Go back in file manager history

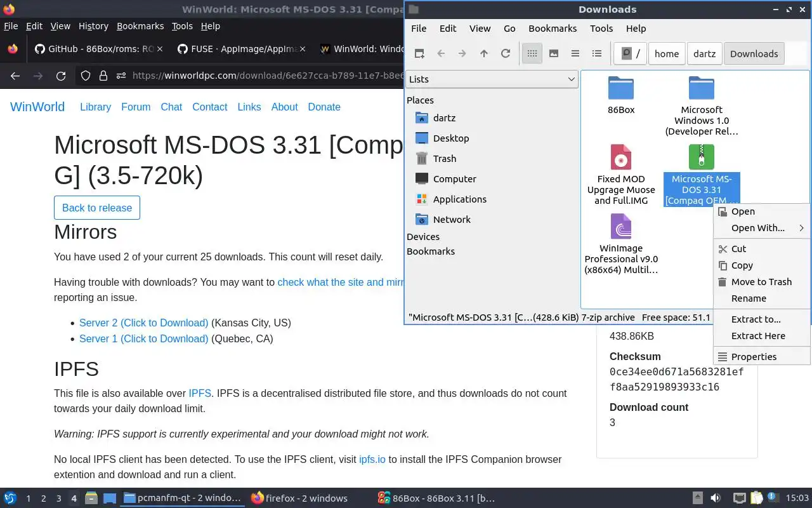[x=441, y=54]
